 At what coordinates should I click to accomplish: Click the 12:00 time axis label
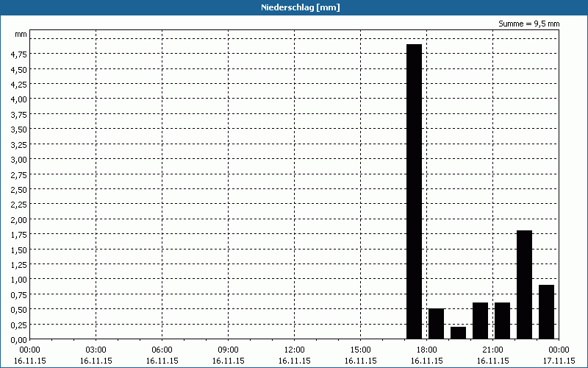(295, 350)
